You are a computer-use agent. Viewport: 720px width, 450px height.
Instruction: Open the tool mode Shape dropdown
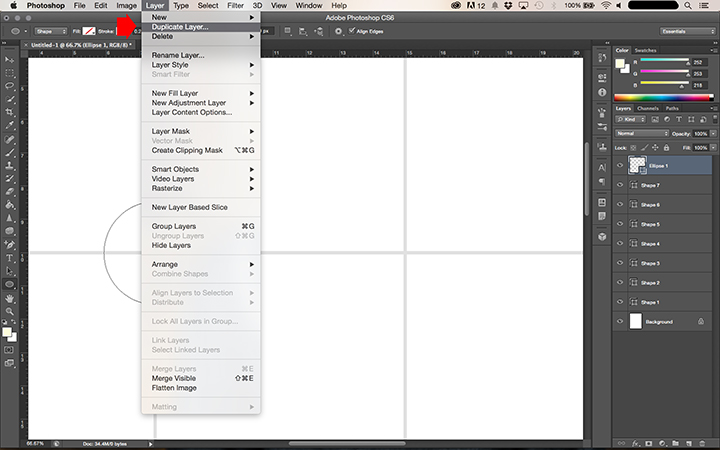pos(51,31)
